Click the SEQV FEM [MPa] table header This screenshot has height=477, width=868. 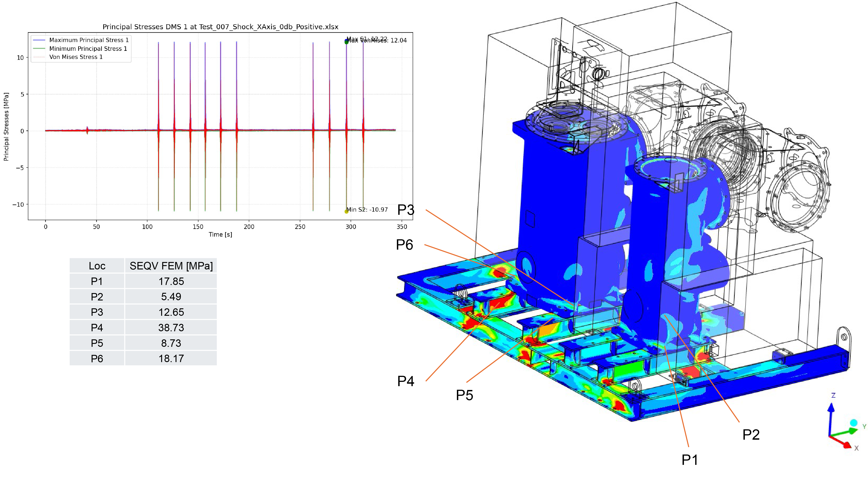pos(171,266)
